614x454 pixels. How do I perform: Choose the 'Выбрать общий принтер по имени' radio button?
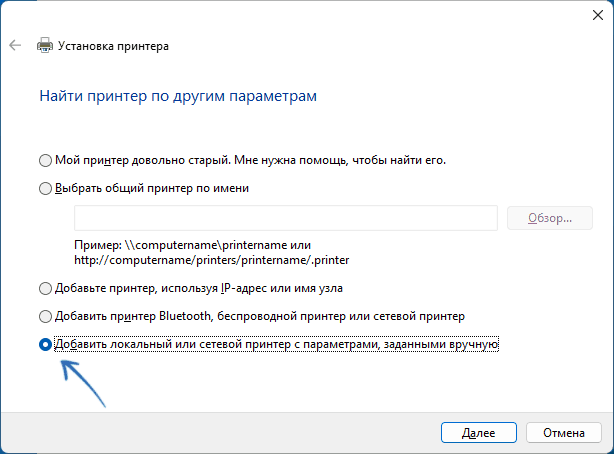pos(45,189)
